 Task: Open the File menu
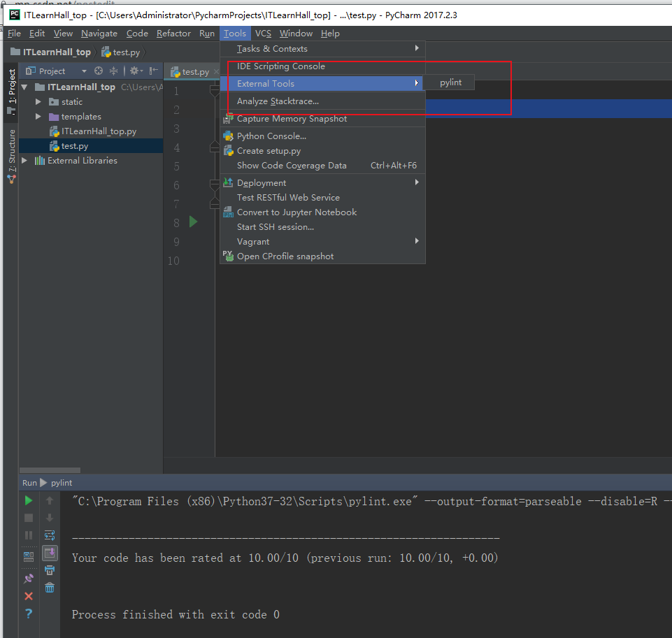tap(14, 34)
